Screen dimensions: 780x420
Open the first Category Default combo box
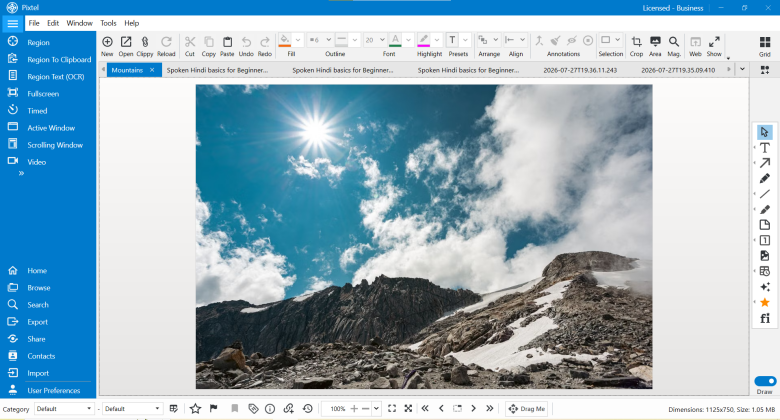click(x=64, y=409)
